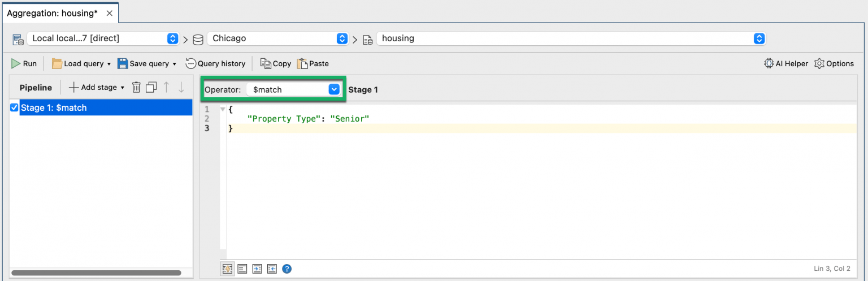Open the AI Helper

(786, 63)
